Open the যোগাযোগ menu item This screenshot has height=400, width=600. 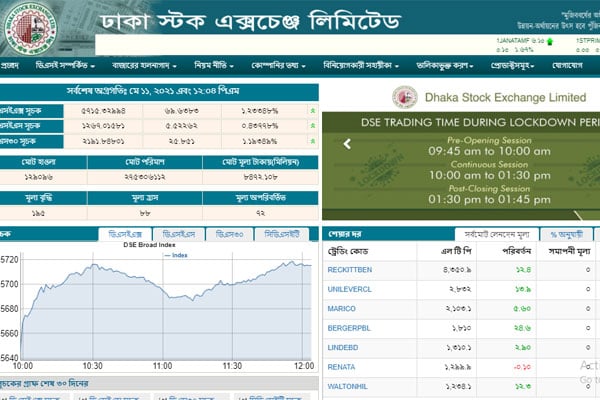(567, 65)
